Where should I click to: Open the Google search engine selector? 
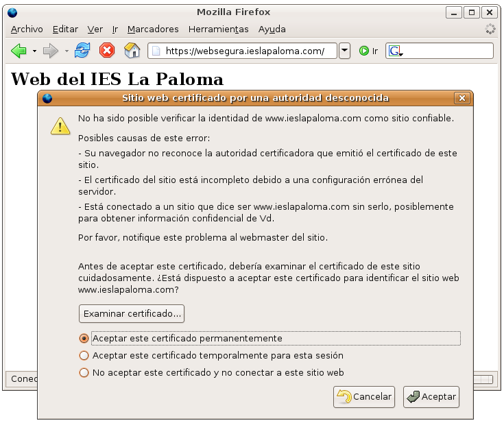[x=396, y=51]
